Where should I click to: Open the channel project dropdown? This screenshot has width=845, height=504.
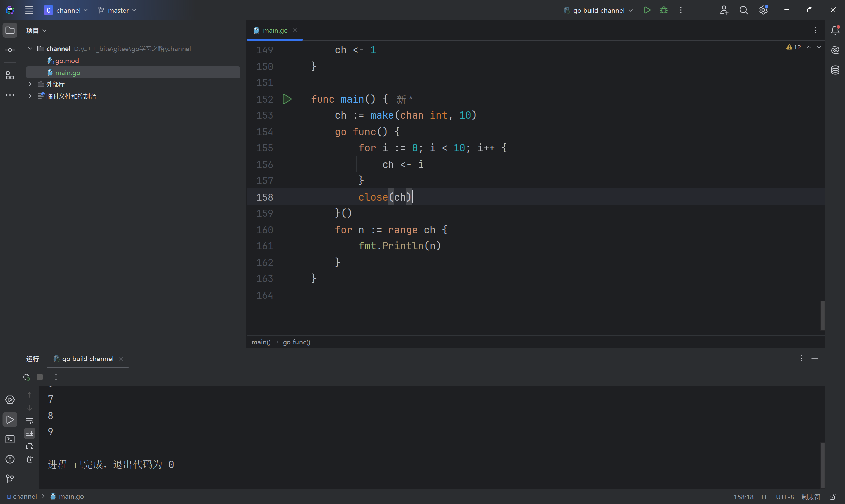[x=66, y=10]
